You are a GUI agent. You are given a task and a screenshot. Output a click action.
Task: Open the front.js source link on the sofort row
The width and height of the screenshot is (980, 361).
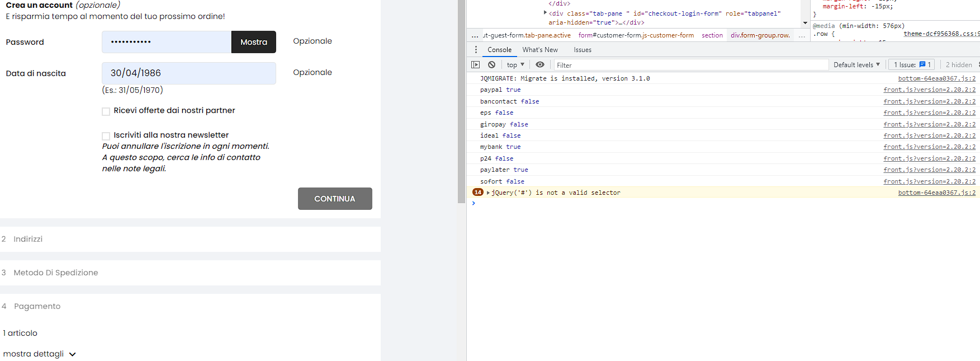click(930, 181)
